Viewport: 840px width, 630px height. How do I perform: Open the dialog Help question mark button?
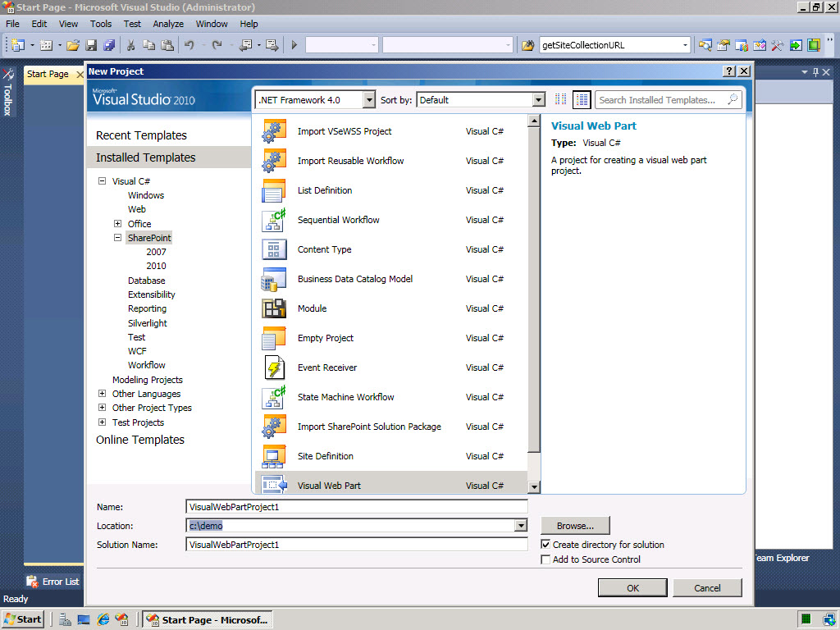(x=728, y=71)
